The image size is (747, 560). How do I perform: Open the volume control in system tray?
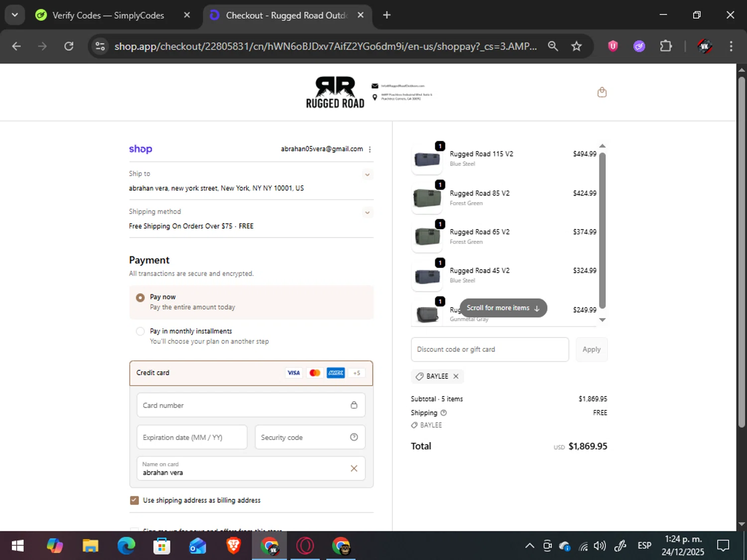coord(600,546)
